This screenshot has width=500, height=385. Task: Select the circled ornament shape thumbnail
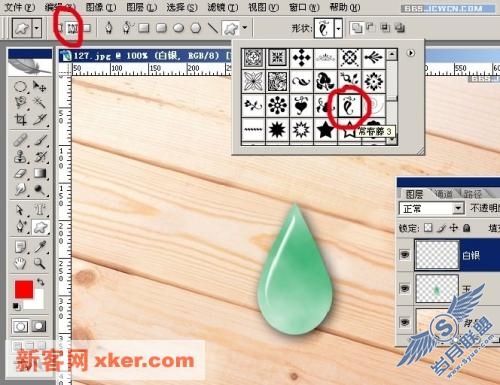[349, 106]
